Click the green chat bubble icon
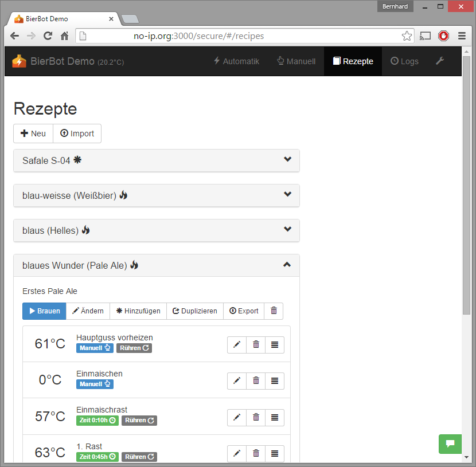The image size is (476, 467). tap(450, 444)
